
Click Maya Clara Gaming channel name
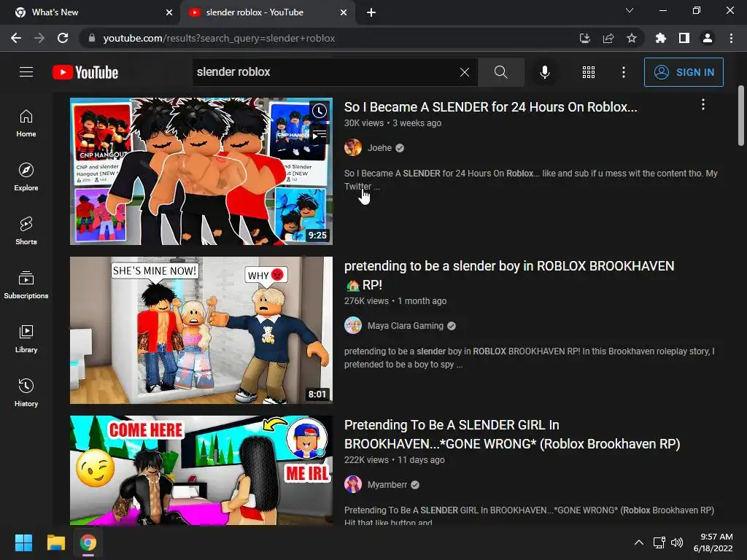[x=406, y=326]
